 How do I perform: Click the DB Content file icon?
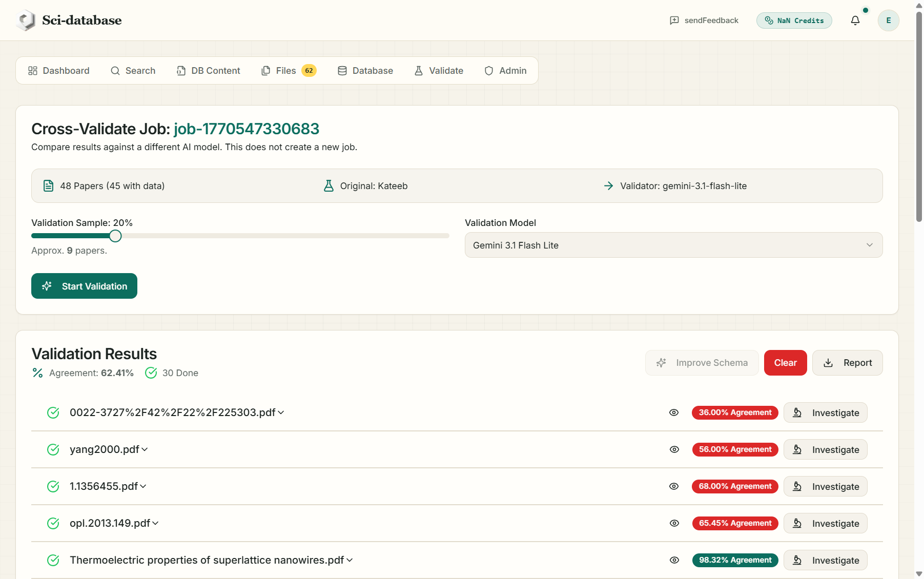[181, 71]
